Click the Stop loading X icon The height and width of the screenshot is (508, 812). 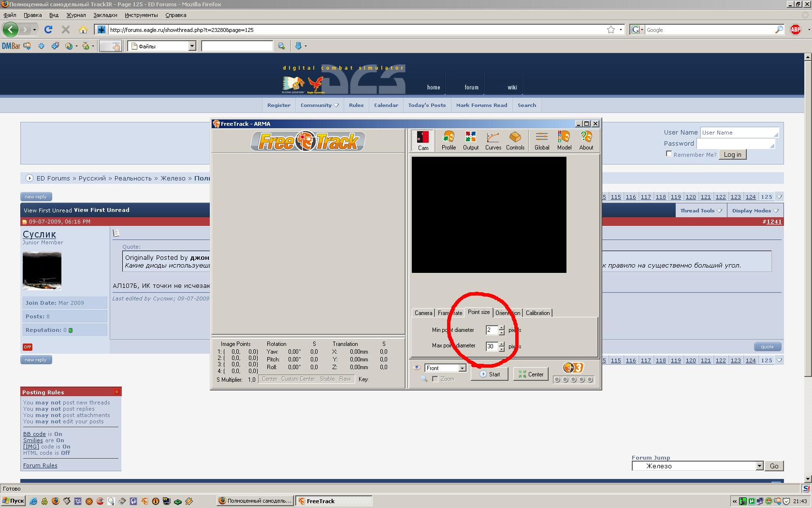pyautogui.click(x=66, y=30)
